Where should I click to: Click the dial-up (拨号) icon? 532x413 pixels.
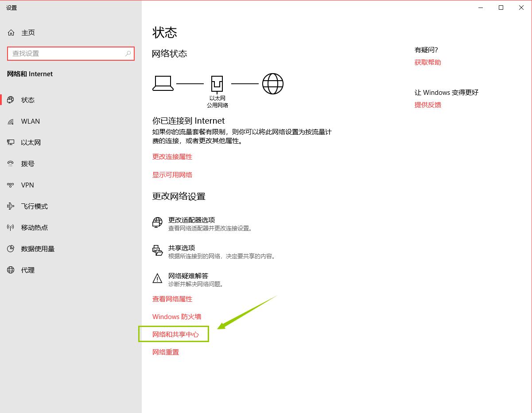pyautogui.click(x=11, y=164)
